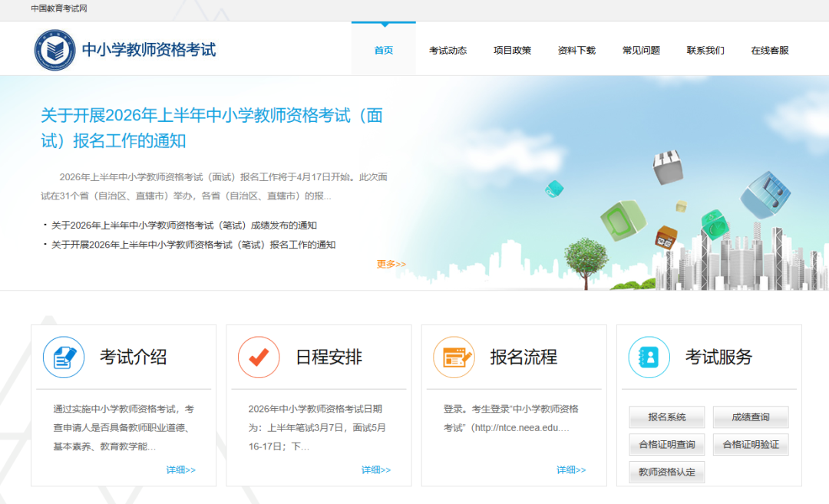Image resolution: width=829 pixels, height=504 pixels.
Task: Open the 常见问题 page
Action: coord(641,49)
